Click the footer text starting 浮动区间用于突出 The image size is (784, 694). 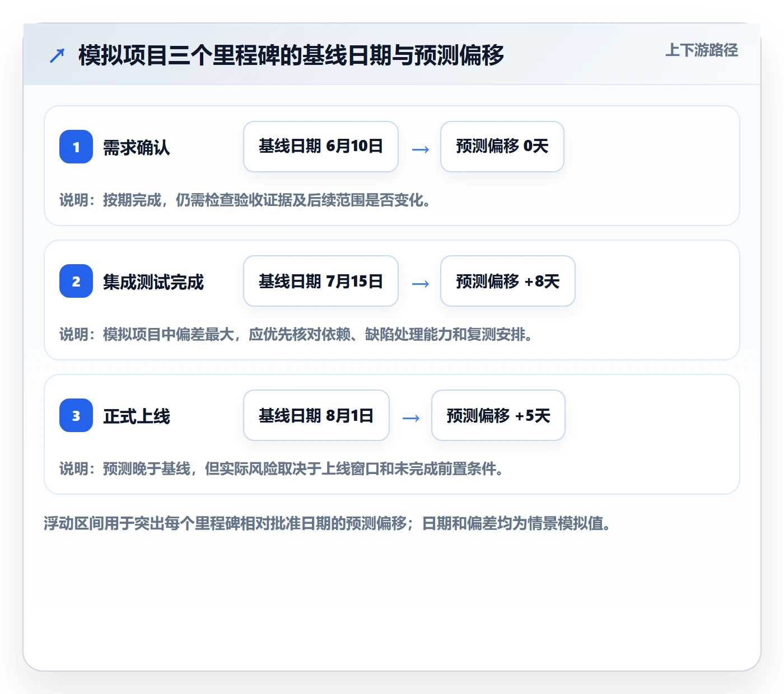point(328,523)
